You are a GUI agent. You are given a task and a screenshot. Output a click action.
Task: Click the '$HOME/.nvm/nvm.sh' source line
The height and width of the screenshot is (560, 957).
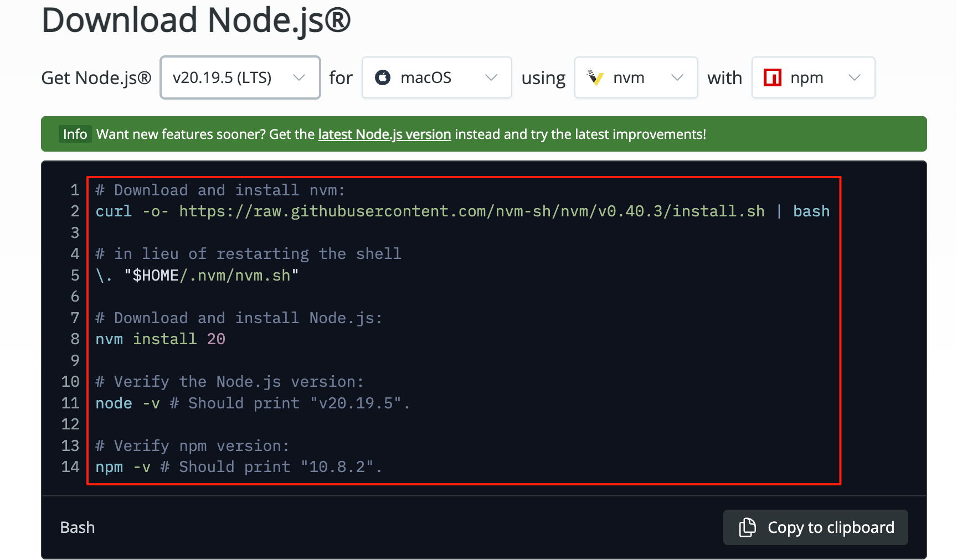pos(197,276)
